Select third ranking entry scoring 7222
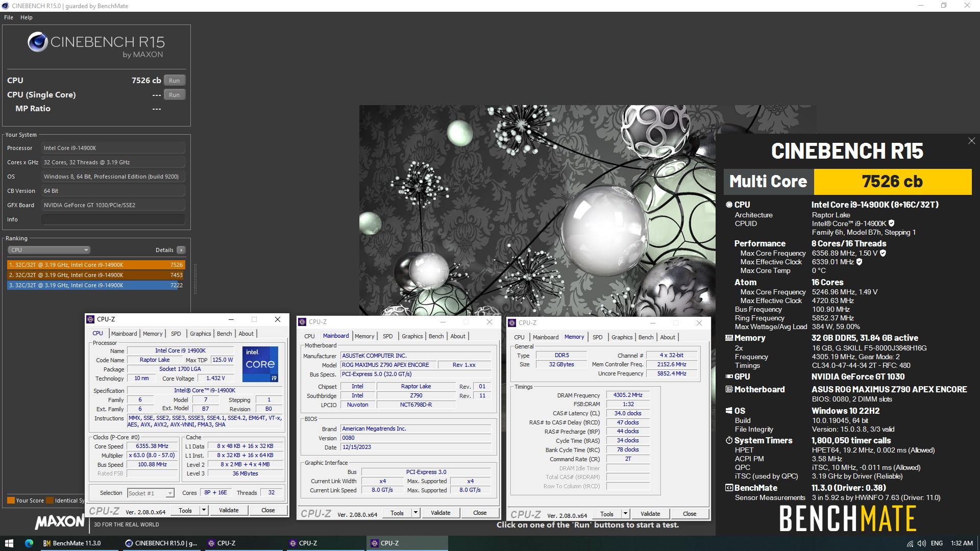This screenshot has height=551, width=980. click(95, 285)
